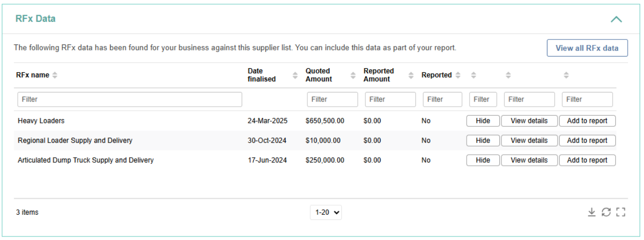Collapse the RFx Data panel
This screenshot has height=240, width=644.
616,19
